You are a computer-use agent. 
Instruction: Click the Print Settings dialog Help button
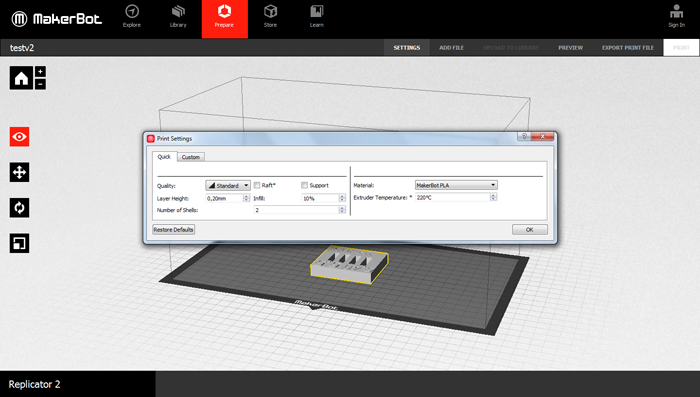[x=524, y=136]
